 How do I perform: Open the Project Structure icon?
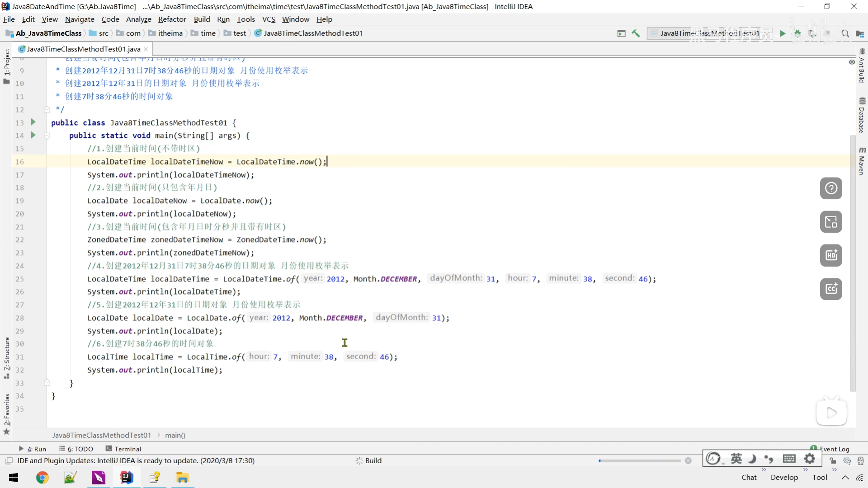[859, 33]
